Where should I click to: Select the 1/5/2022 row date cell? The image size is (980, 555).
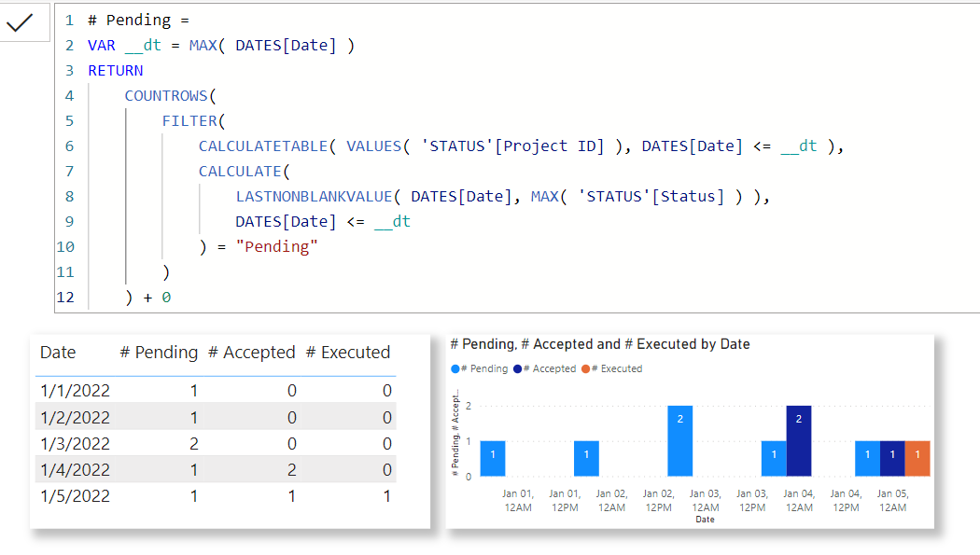[75, 496]
